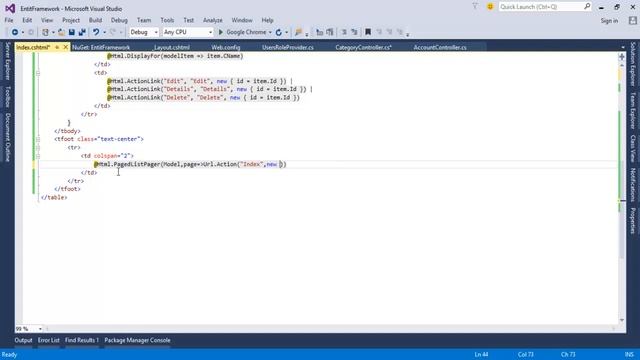Click the New Project toolbar icon
The height and width of the screenshot is (360, 640).
tap(45, 32)
